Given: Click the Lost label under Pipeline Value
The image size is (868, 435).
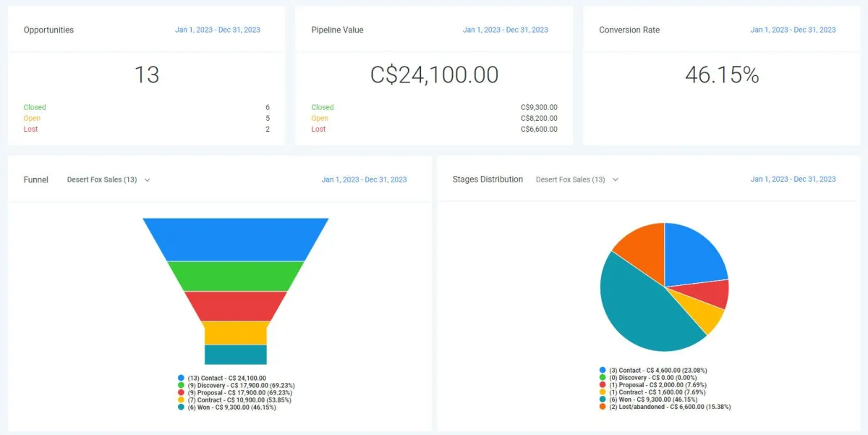Looking at the screenshot, I should tap(318, 129).
